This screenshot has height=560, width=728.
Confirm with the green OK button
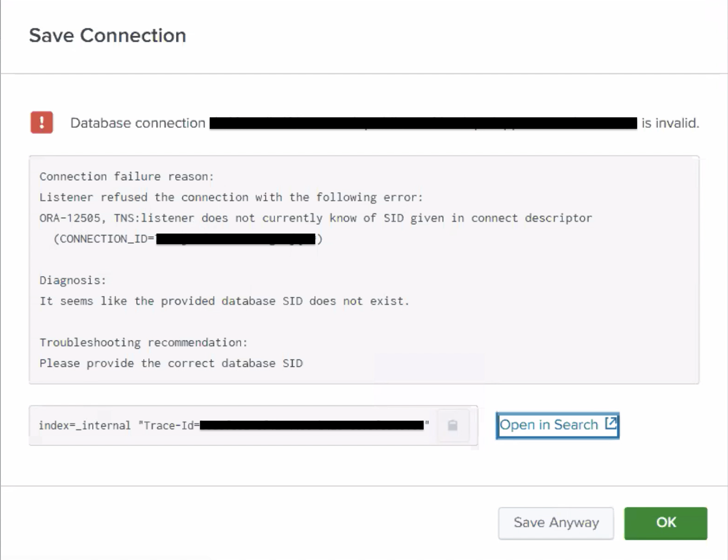click(x=665, y=523)
